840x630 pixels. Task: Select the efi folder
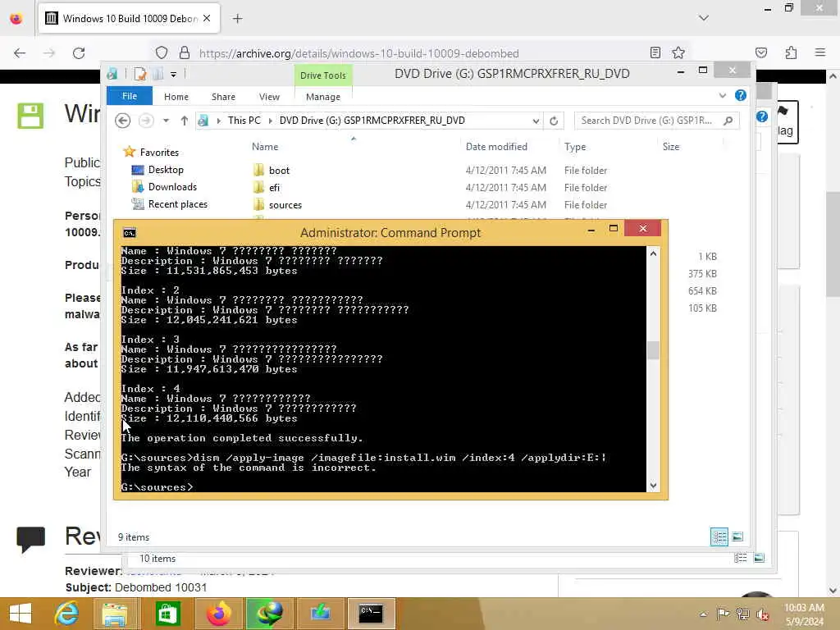click(x=274, y=188)
